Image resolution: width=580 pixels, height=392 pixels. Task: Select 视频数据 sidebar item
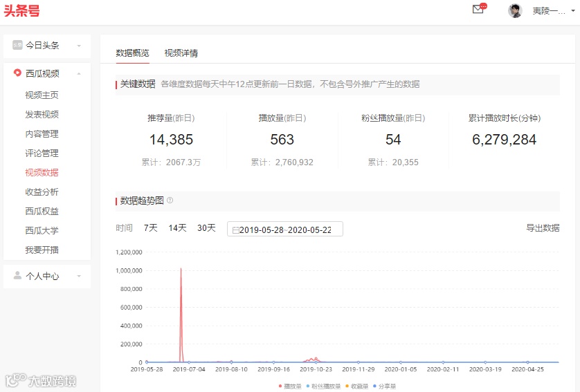(42, 173)
